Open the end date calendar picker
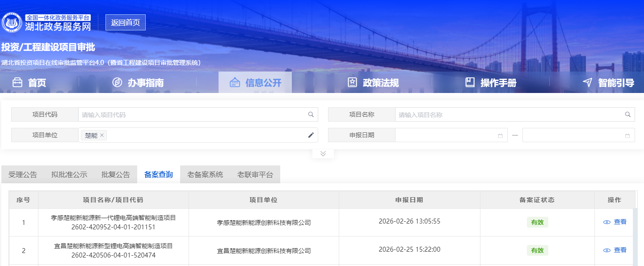The image size is (644, 266). 627,135
